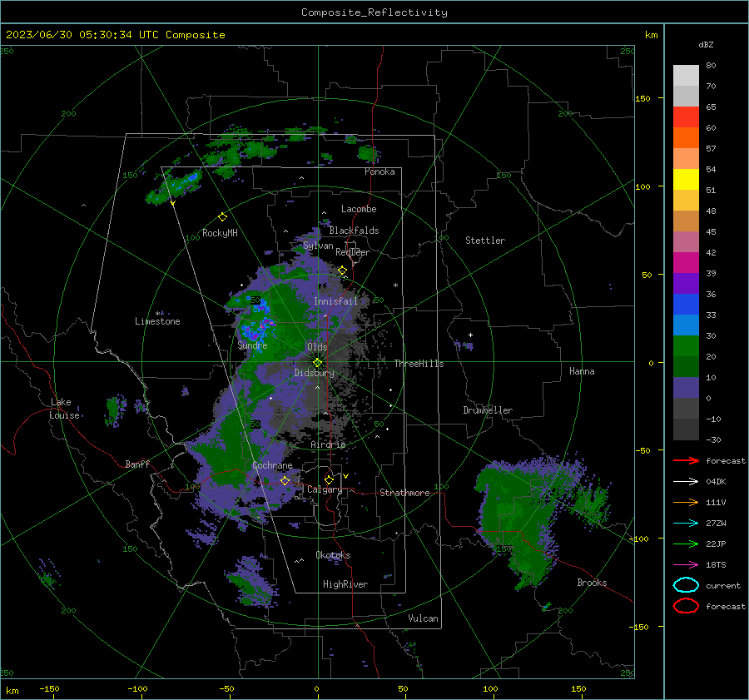Image resolution: width=749 pixels, height=700 pixels.
Task: Pick the orange swatch between 60 and 57 dBZ
Action: pyautogui.click(x=686, y=137)
